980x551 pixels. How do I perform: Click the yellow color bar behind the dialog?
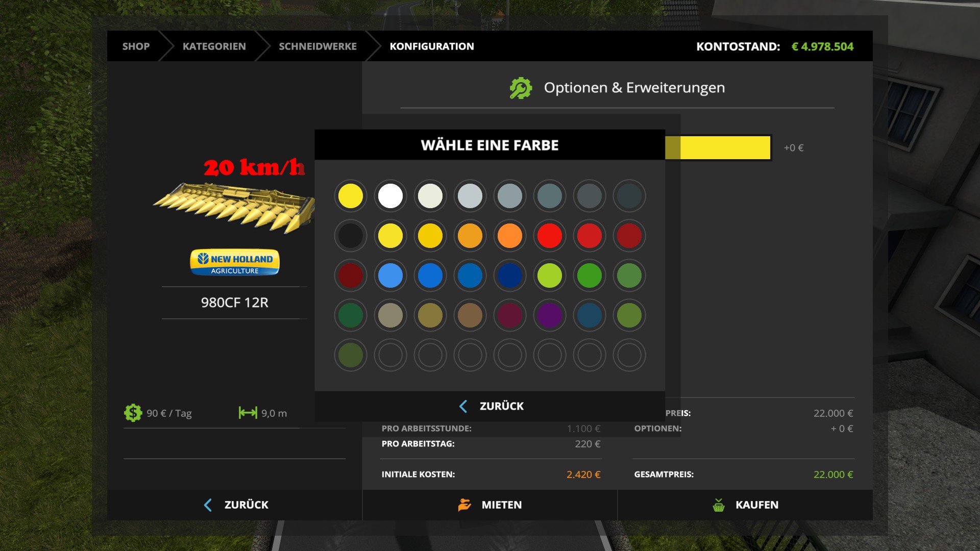coord(718,147)
